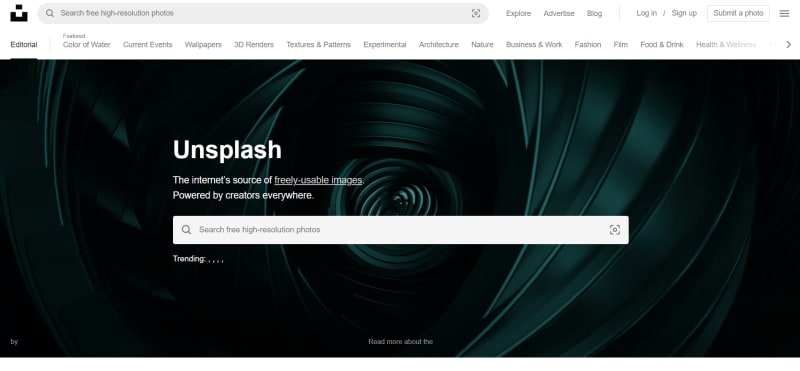Open the Textures & Patterns topic
The width and height of the screenshot is (800, 371).
coord(318,44)
